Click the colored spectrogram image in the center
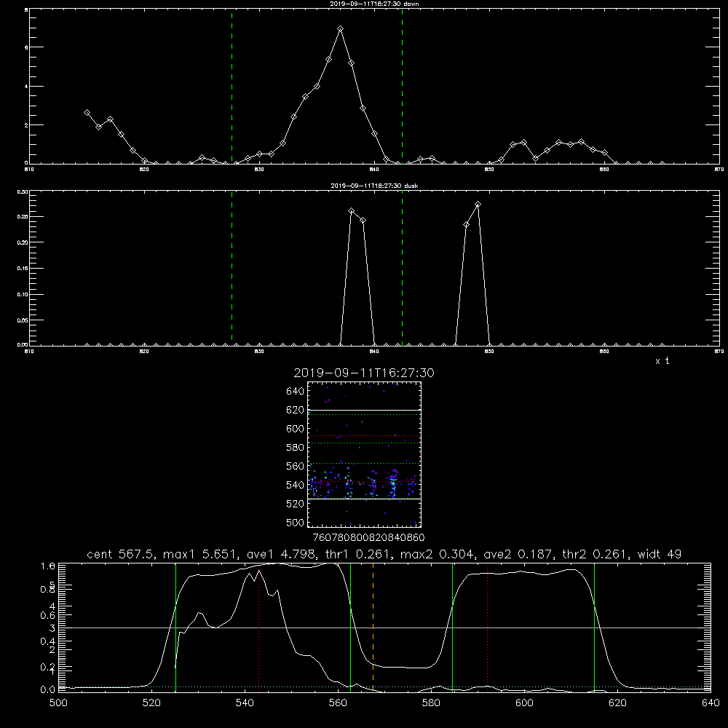The image size is (728, 728). click(364, 454)
